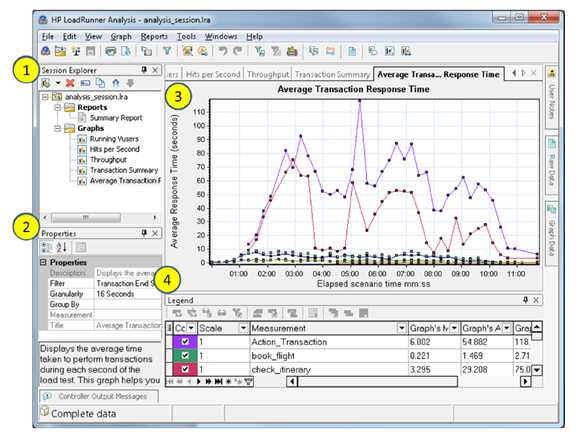Uncheck the book_flight legend checkbox
Viewport: 576px width, 434px height.
coord(185,355)
